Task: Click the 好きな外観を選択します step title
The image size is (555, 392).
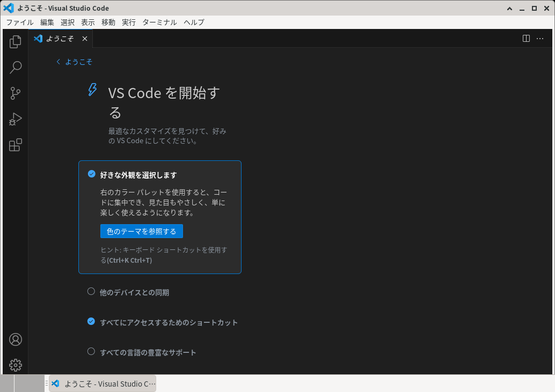Action: click(x=138, y=175)
